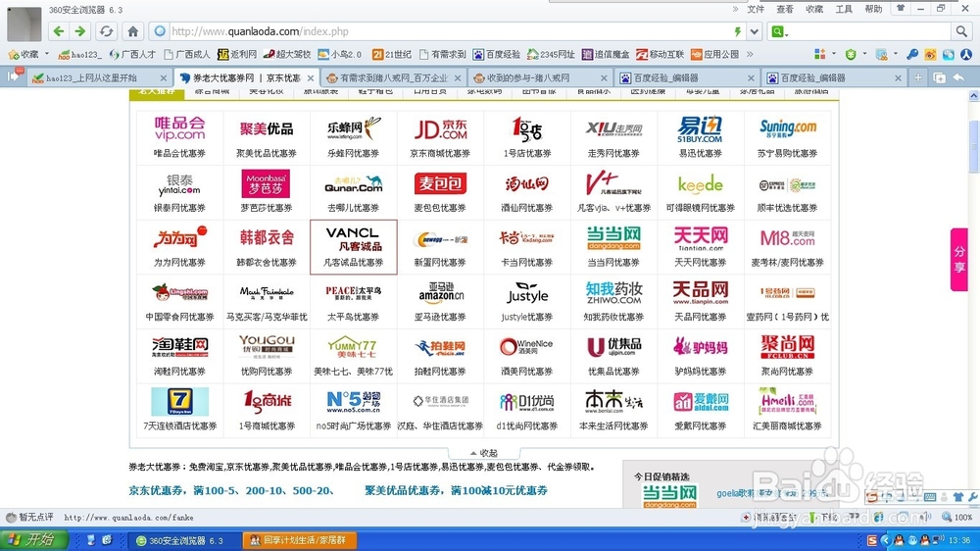The height and width of the screenshot is (551, 980).
Task: Open the 文件 menu
Action: (756, 9)
